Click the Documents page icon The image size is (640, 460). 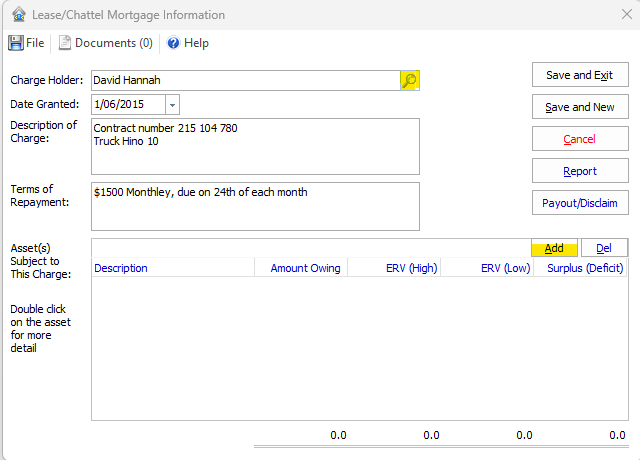click(x=65, y=43)
